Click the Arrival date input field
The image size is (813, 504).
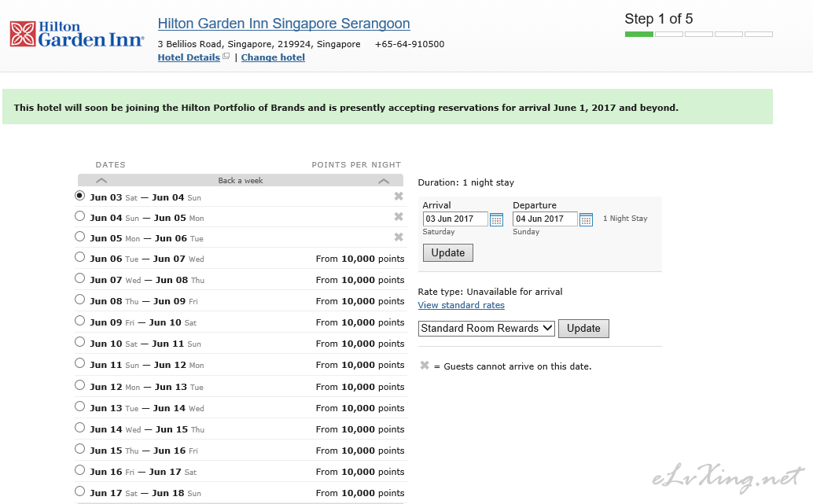tap(455, 219)
